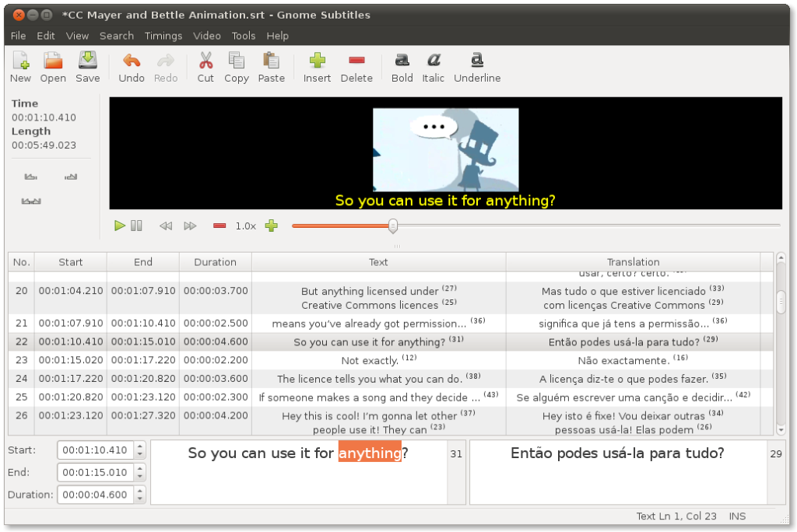
Task: Click the Translation column header
Action: pos(633,262)
